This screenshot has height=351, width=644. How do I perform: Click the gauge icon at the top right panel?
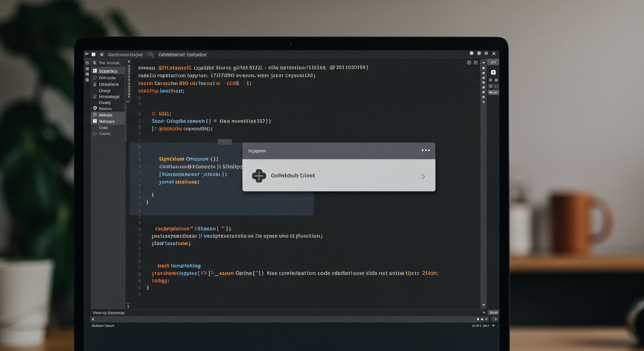493,62
